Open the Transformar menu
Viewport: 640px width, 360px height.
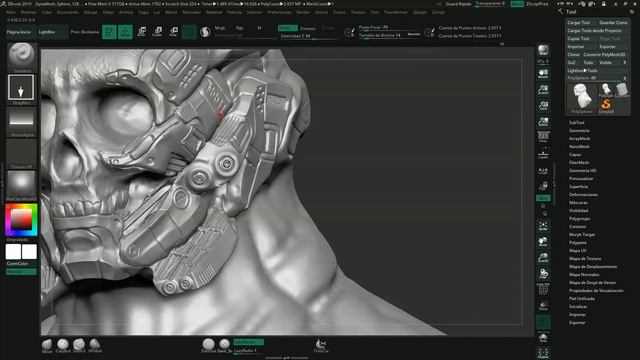point(396,13)
